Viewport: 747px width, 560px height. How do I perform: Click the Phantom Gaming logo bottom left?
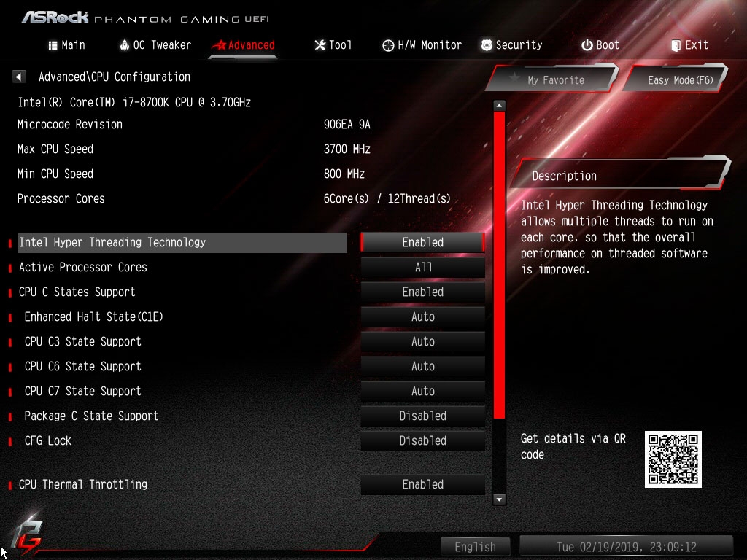27,534
